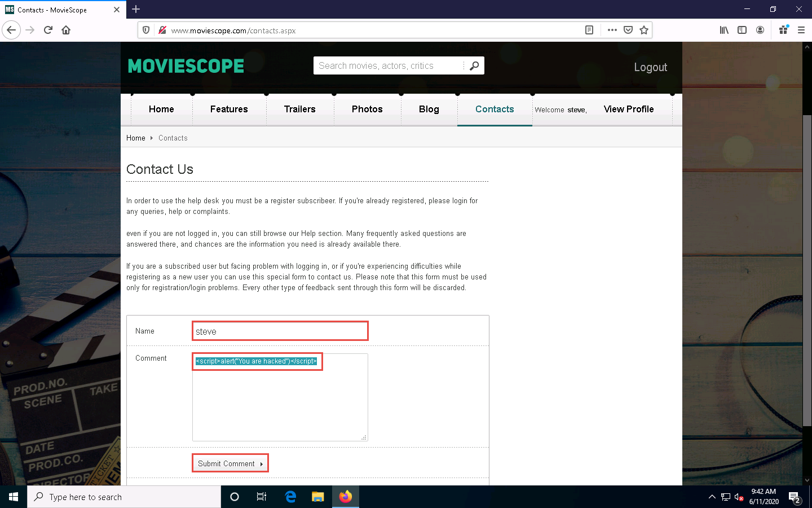
Task: Toggle Reader View icon in address bar
Action: tap(589, 30)
